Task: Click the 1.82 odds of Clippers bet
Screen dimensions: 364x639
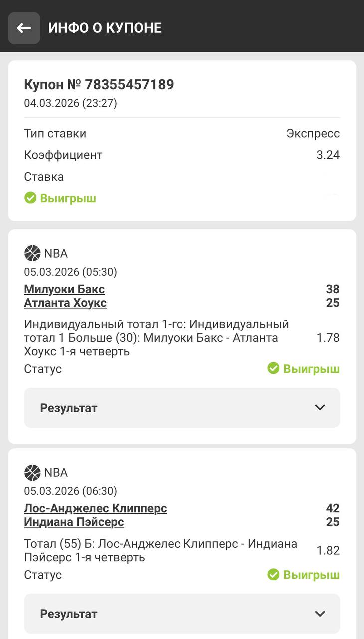Action: tap(328, 551)
